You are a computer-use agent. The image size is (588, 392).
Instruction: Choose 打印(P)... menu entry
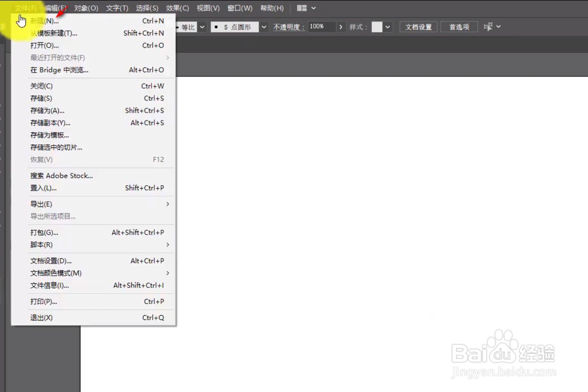[x=93, y=302]
